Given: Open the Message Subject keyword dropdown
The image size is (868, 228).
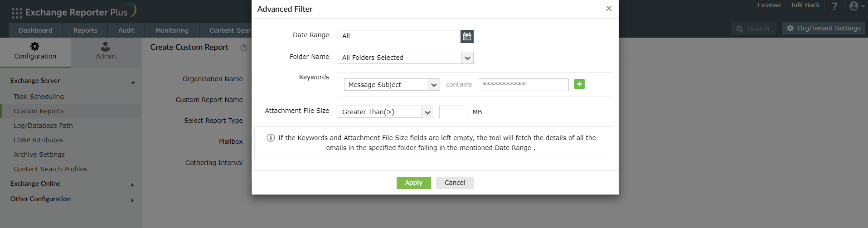Looking at the screenshot, I should (434, 85).
